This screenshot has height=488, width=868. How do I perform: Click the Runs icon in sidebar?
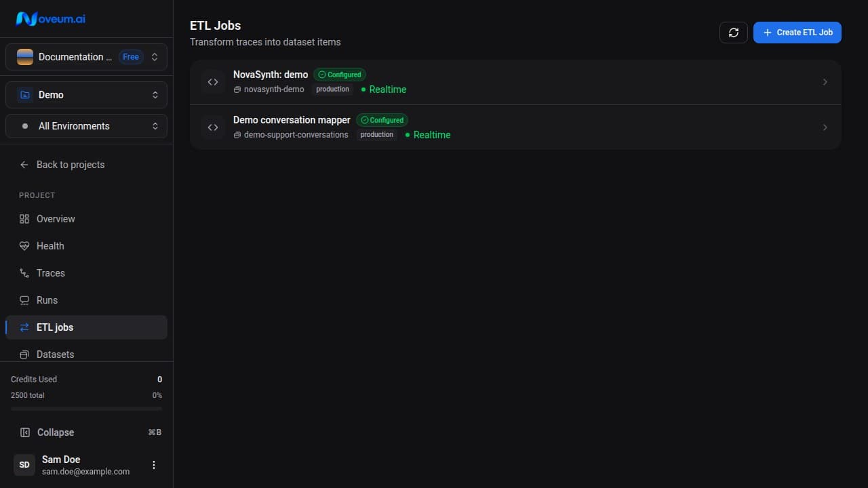tap(24, 300)
